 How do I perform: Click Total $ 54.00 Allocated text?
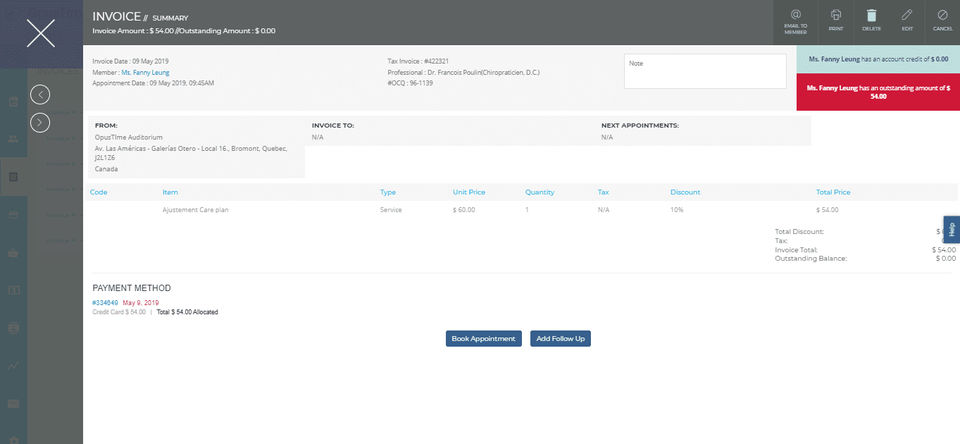coord(187,312)
